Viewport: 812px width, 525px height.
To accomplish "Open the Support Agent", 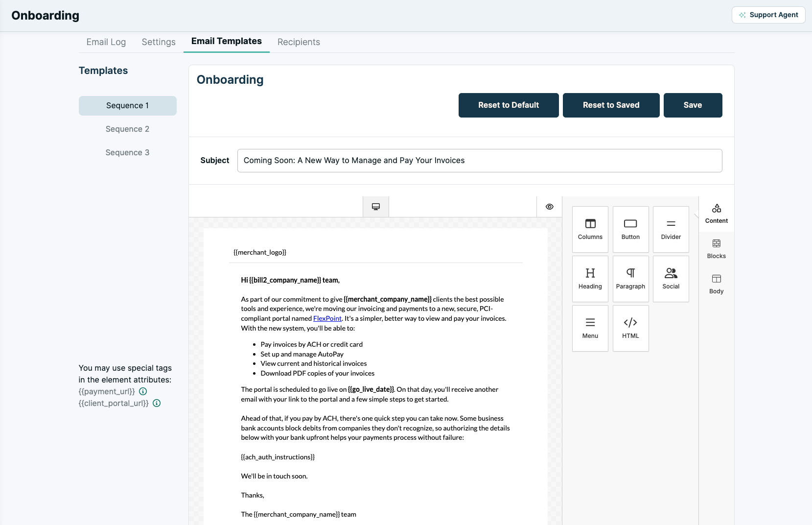I will [768, 15].
